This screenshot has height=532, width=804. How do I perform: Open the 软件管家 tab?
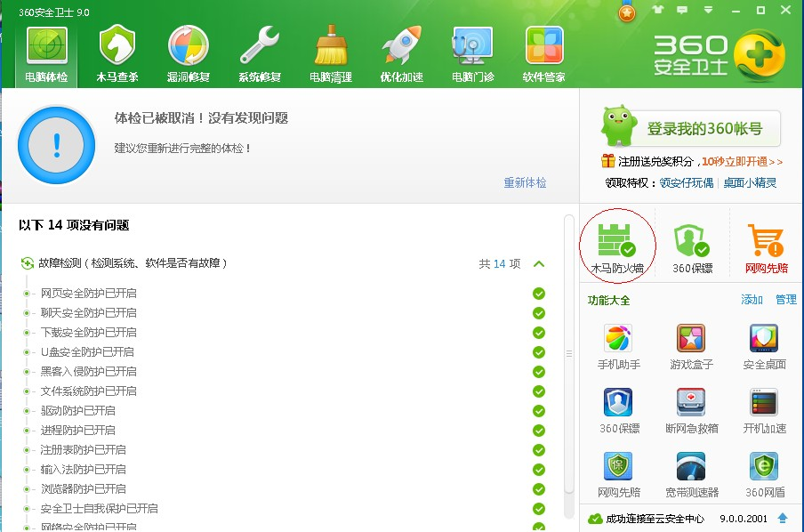click(x=543, y=55)
